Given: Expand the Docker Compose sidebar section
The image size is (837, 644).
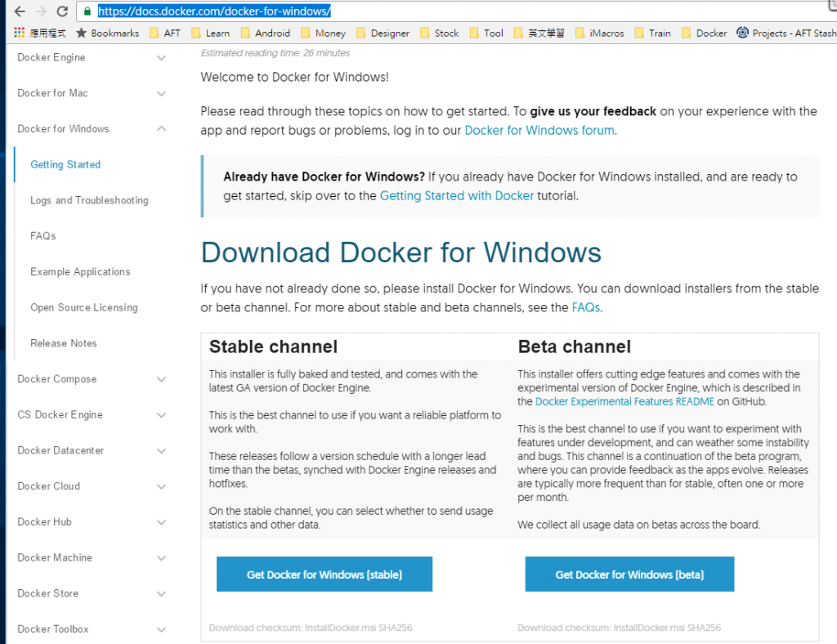Looking at the screenshot, I should 161,379.
